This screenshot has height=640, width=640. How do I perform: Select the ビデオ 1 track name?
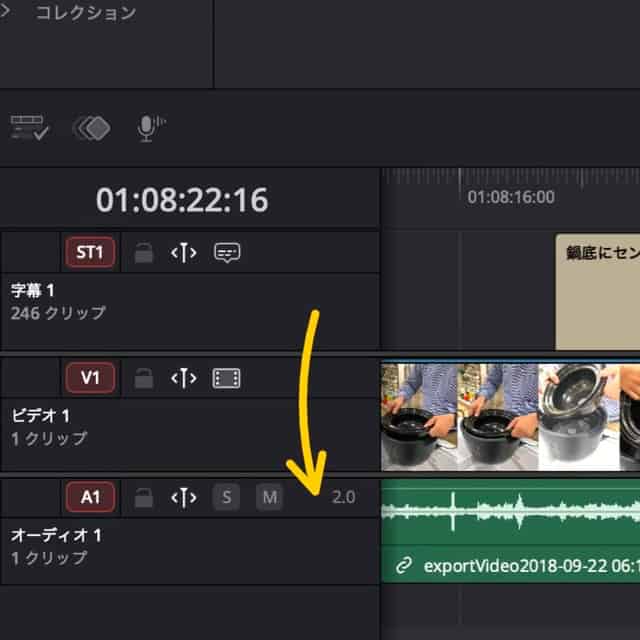pos(41,416)
